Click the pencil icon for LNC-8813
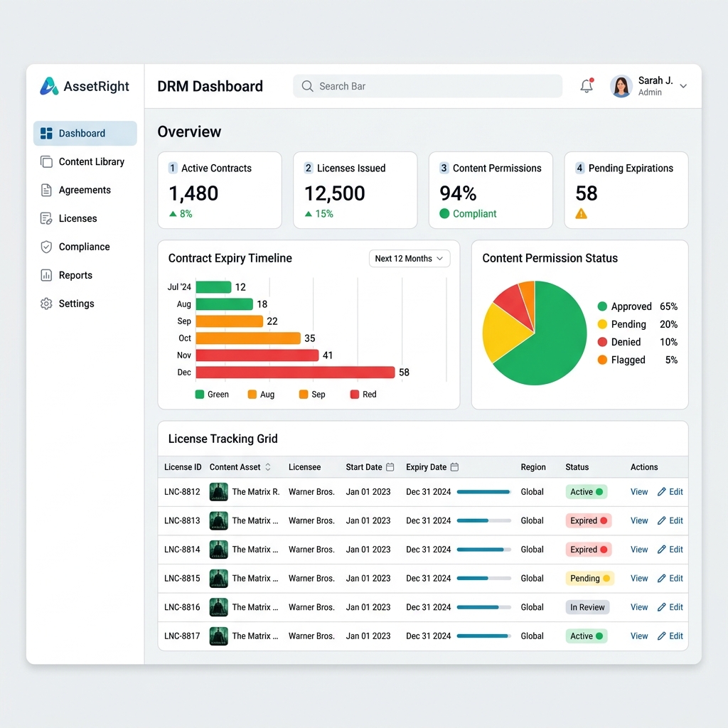The height and width of the screenshot is (728, 728). coord(662,520)
